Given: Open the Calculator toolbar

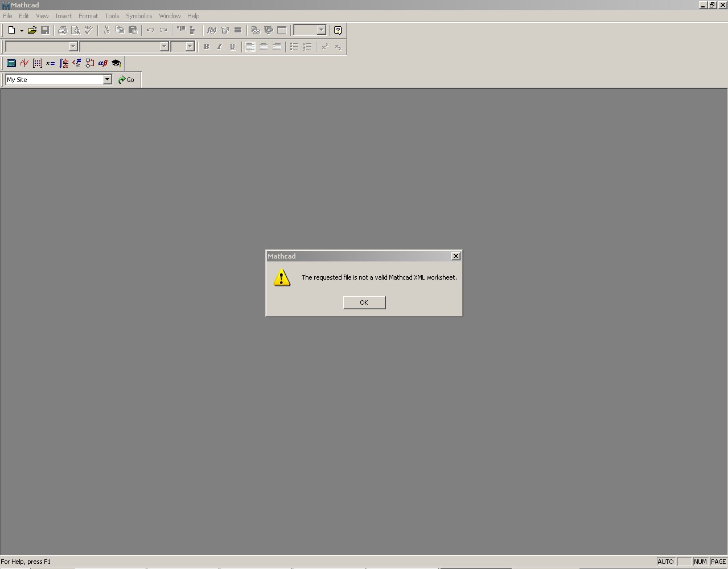Looking at the screenshot, I should tap(11, 63).
